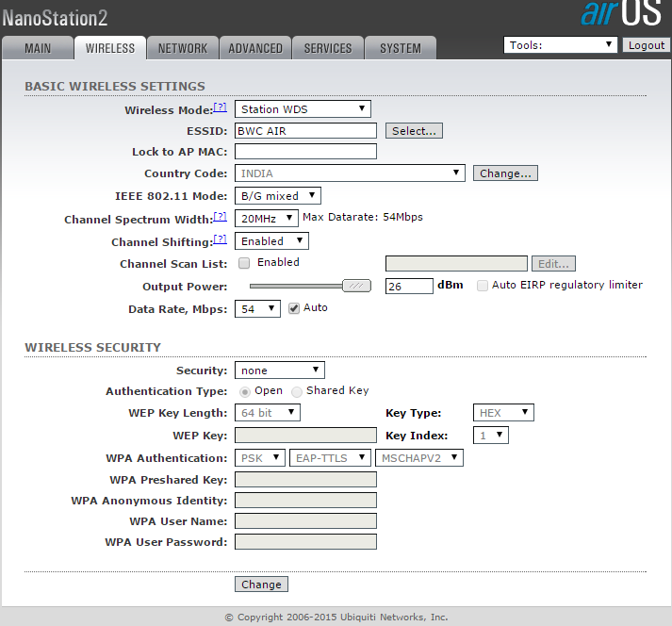Click the Change button at bottom
The height and width of the screenshot is (626, 672).
(261, 585)
